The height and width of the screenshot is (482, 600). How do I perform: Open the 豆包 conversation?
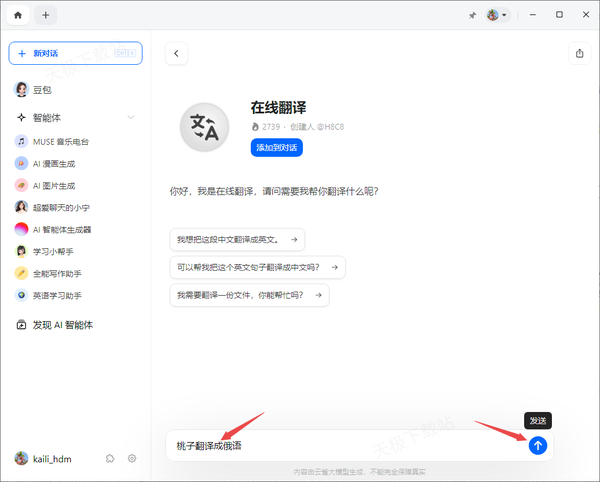[x=42, y=89]
